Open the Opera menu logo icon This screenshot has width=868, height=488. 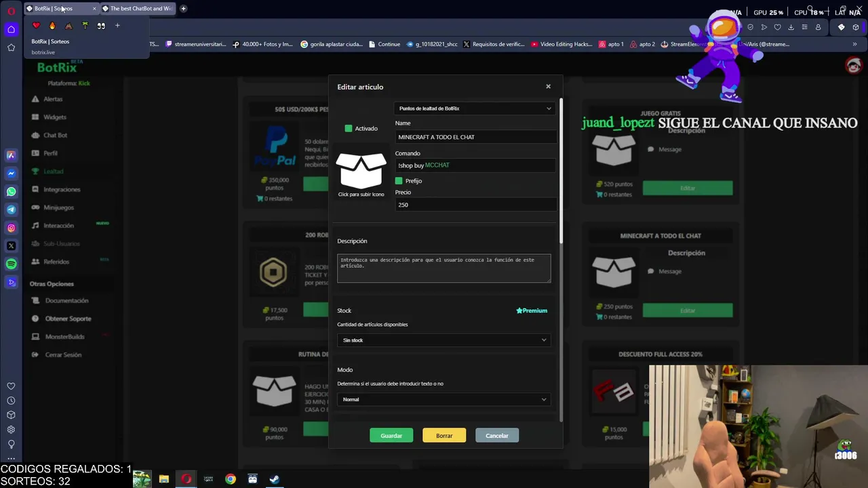(11, 11)
